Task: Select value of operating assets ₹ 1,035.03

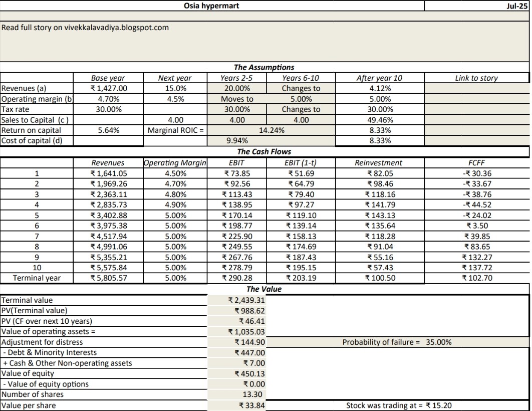Action: (246, 332)
